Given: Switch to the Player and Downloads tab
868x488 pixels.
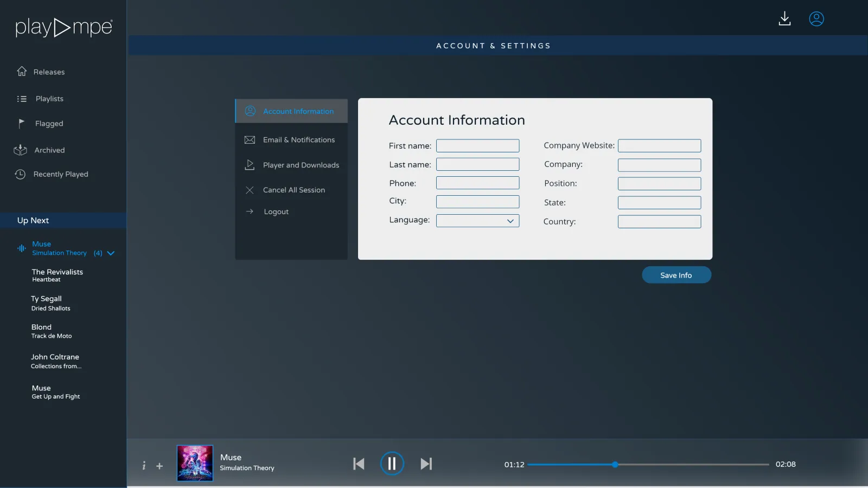Looking at the screenshot, I should click(x=301, y=165).
